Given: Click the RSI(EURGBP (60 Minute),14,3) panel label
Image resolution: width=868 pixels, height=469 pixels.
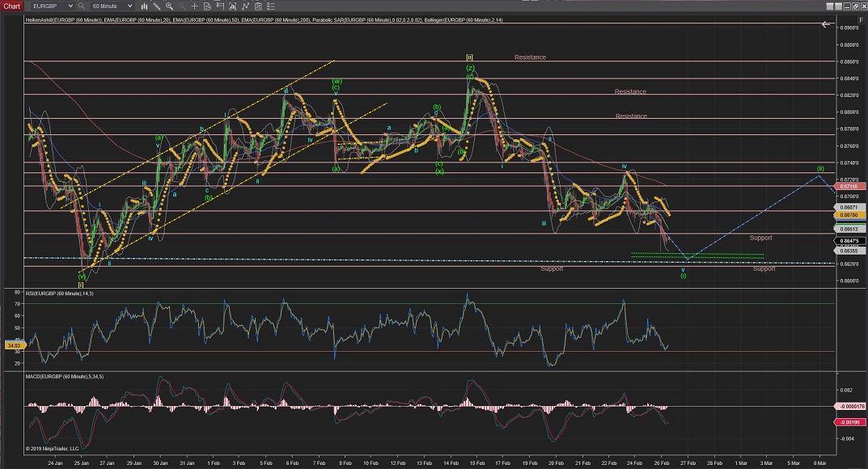Looking at the screenshot, I should pyautogui.click(x=59, y=294).
